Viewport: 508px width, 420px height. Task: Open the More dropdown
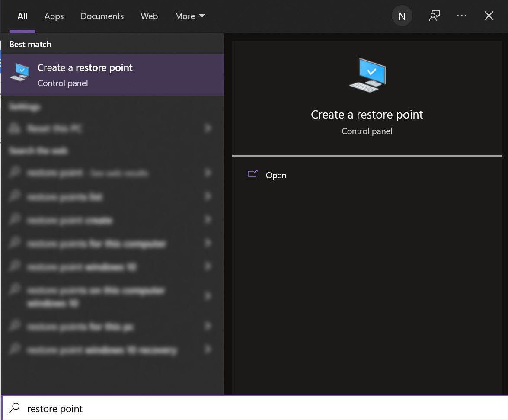tap(189, 16)
